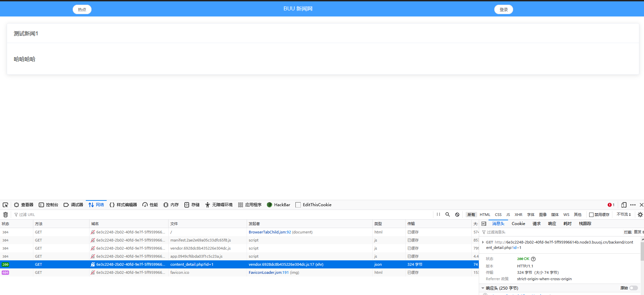Select the 网络 network tab
Image resolution: width=644 pixels, height=295 pixels.
96,205
